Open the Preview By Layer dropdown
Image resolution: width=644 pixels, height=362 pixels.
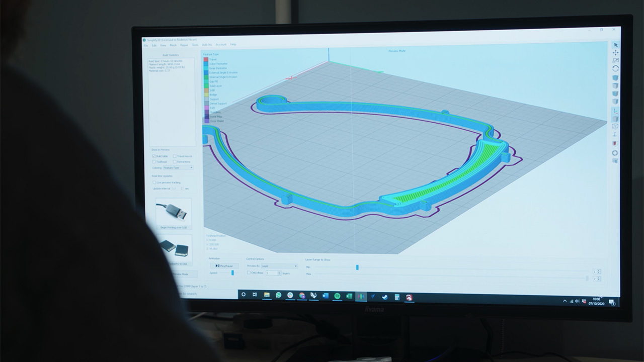coord(279,266)
